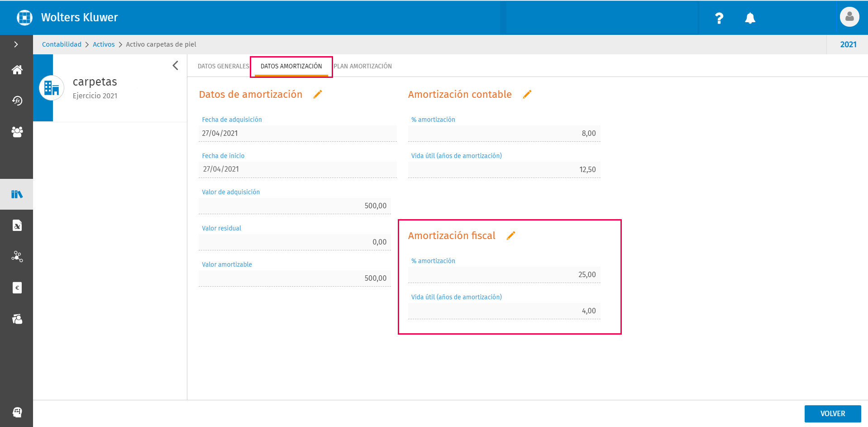The height and width of the screenshot is (427, 868).
Task: Click the 'Activo carpetas de piel' breadcrumb text
Action: 161,44
